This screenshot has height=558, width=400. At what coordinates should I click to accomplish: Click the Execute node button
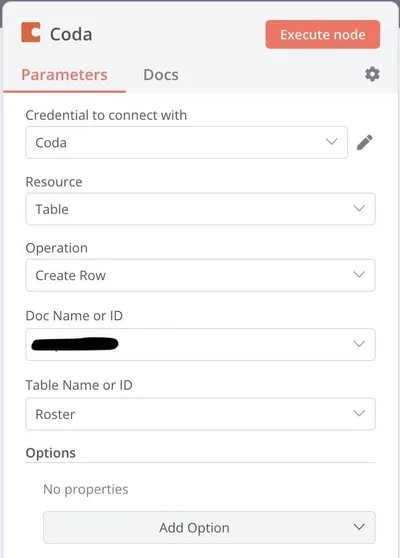(323, 35)
